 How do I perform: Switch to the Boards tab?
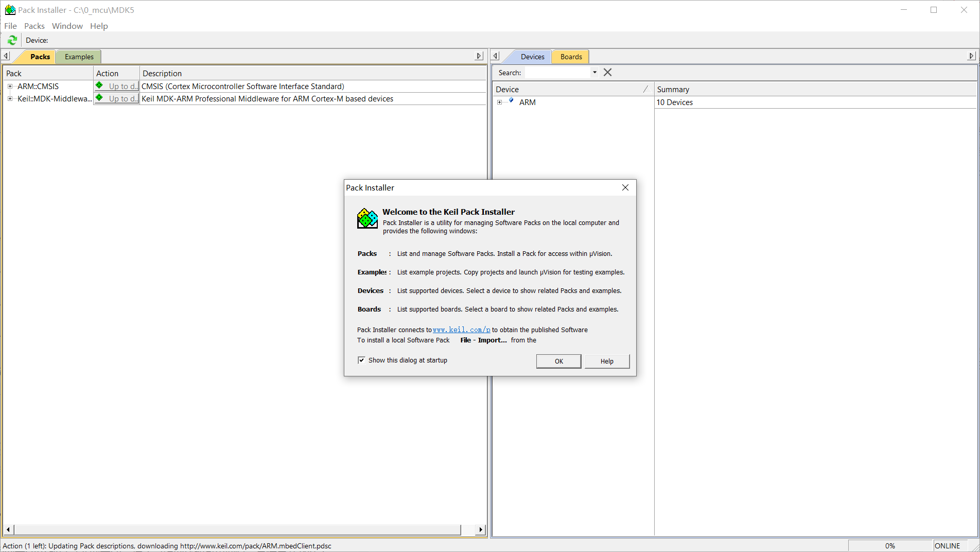click(x=571, y=57)
